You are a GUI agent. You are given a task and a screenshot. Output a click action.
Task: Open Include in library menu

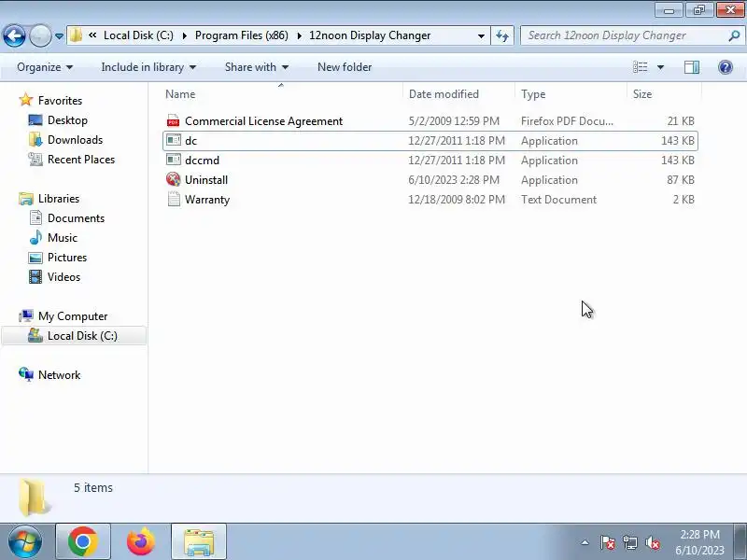pyautogui.click(x=148, y=67)
